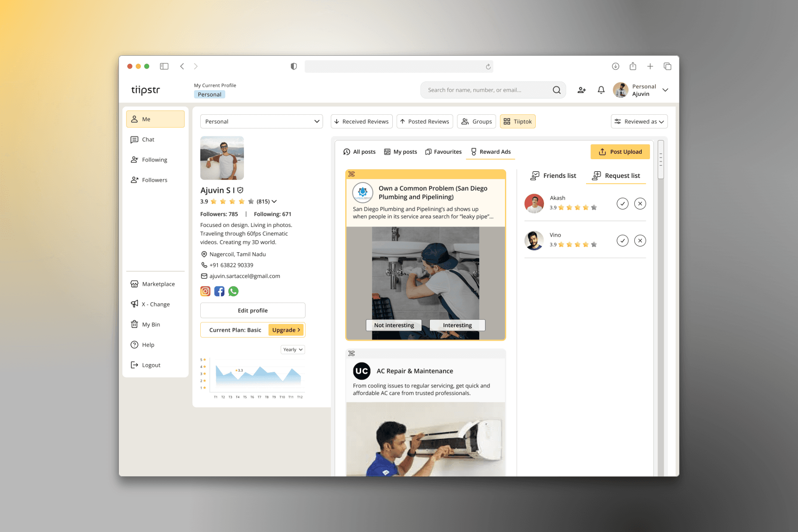The height and width of the screenshot is (532, 798).
Task: Click the Post Upload button
Action: pyautogui.click(x=620, y=152)
